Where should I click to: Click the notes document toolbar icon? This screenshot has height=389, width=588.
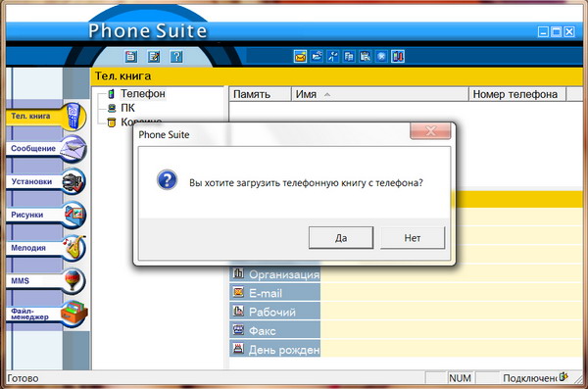coord(131,57)
